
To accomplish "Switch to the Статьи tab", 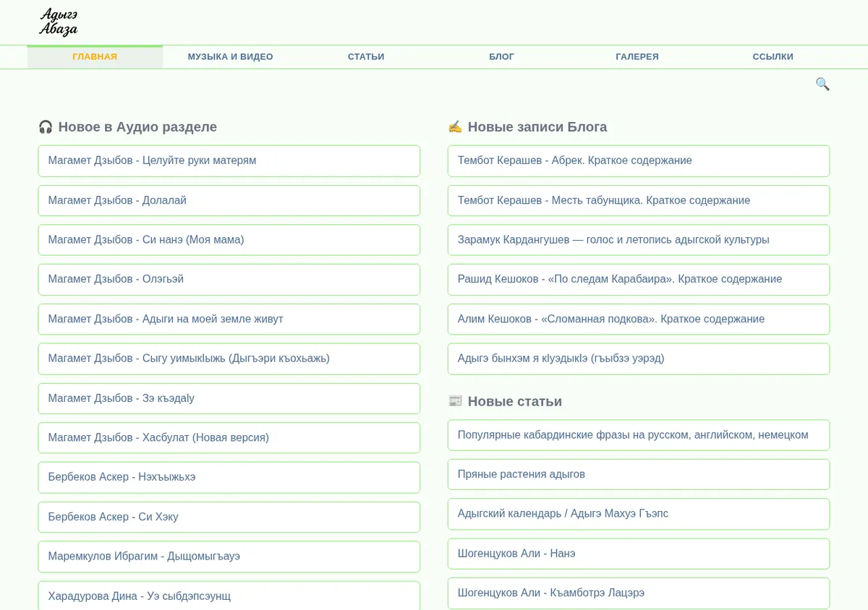I will pos(366,57).
